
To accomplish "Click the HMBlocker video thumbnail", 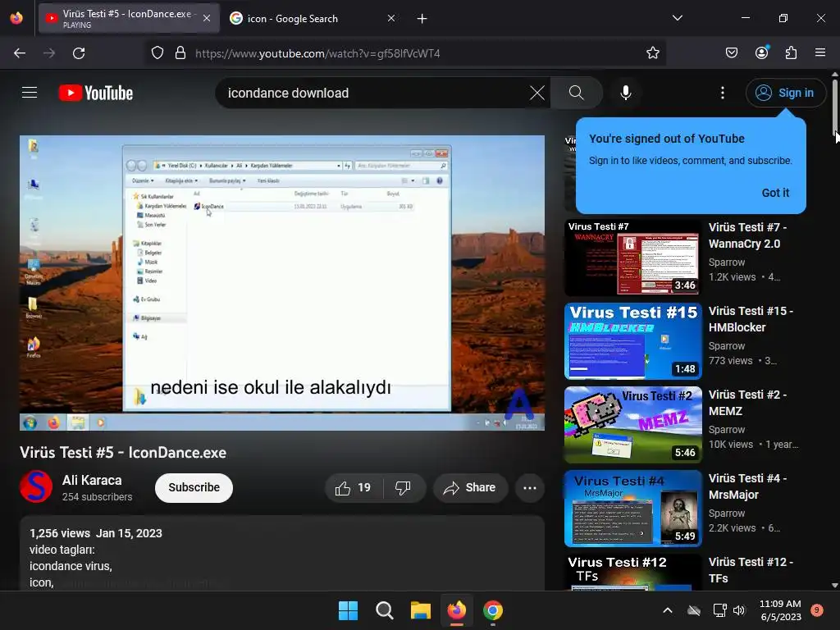I will pos(632,341).
